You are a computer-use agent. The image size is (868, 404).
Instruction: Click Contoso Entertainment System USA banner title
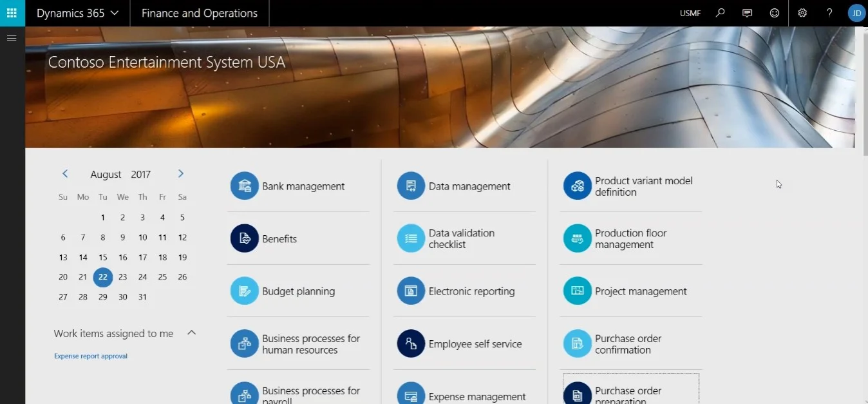[x=167, y=62]
